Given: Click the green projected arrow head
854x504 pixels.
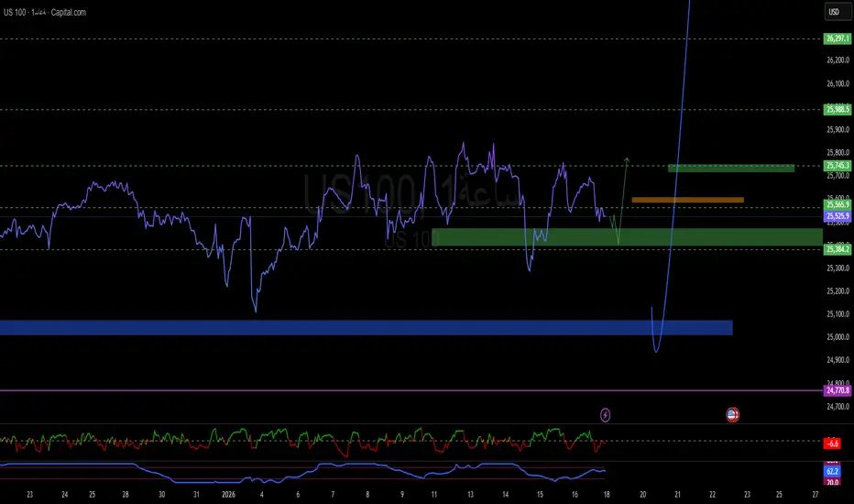Looking at the screenshot, I should click(627, 160).
